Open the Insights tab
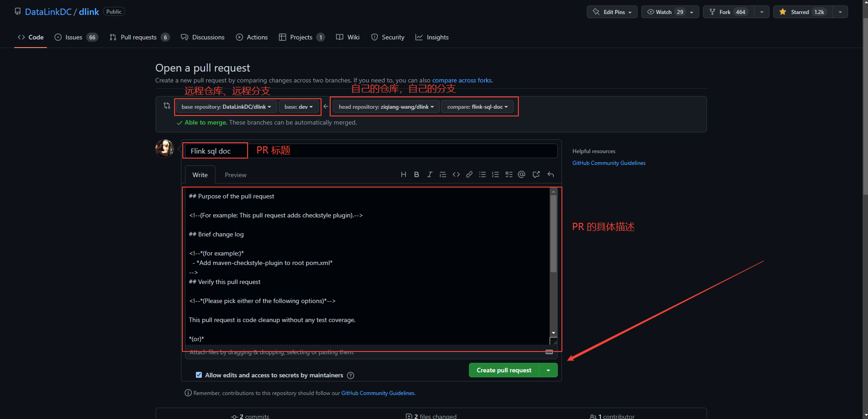The width and height of the screenshot is (868, 419). click(432, 37)
